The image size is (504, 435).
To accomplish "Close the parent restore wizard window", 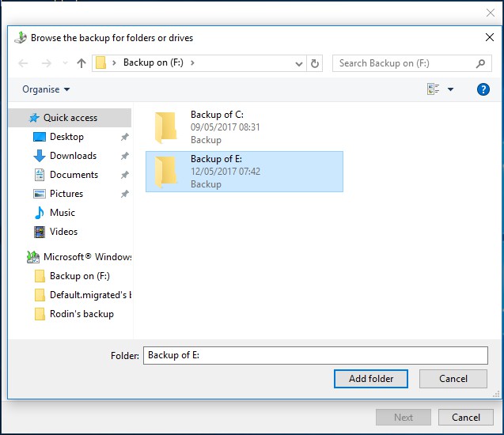I will [491, 13].
